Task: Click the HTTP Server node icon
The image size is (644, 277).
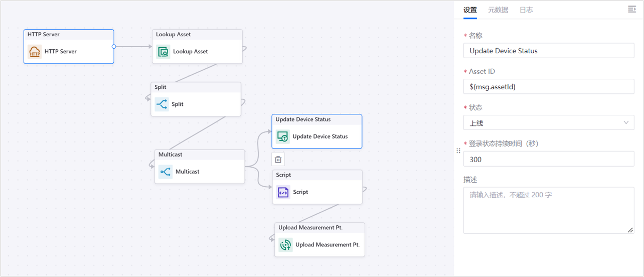Action: [x=35, y=52]
